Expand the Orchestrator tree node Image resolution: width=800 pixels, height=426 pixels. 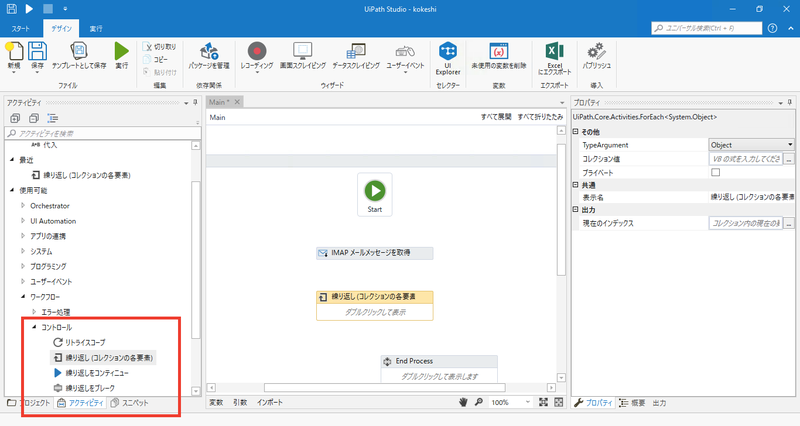coord(22,206)
